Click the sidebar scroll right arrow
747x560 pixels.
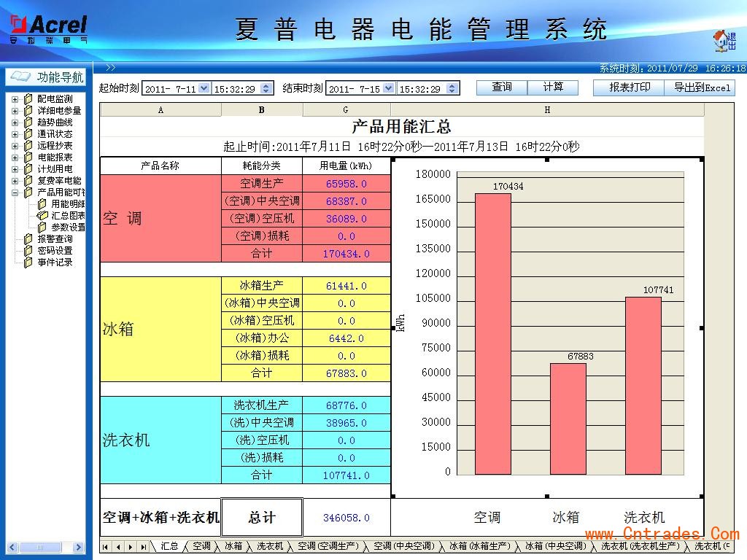[79, 547]
